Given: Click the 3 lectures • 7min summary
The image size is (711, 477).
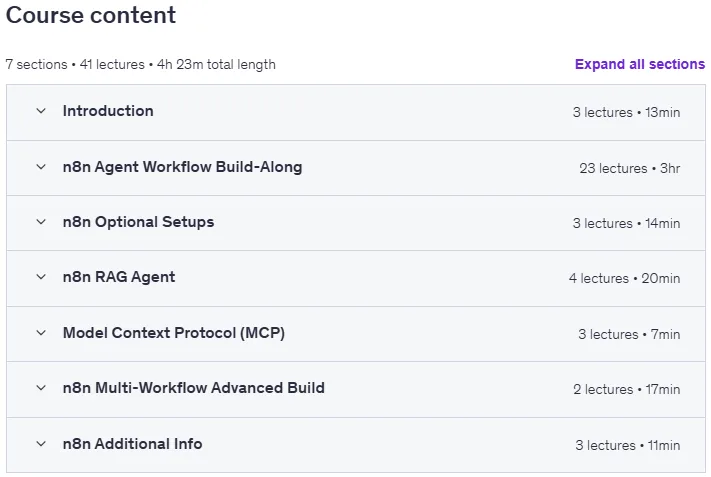Looking at the screenshot, I should (x=629, y=334).
